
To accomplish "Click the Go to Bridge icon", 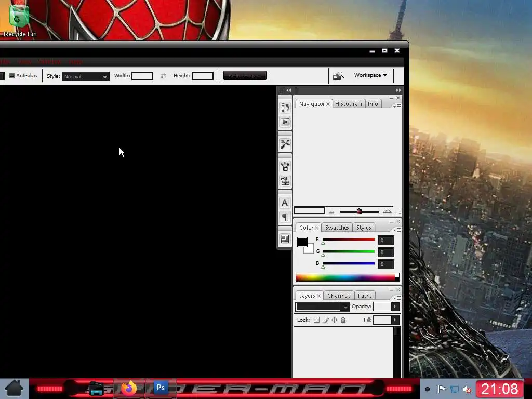I will coord(338,76).
